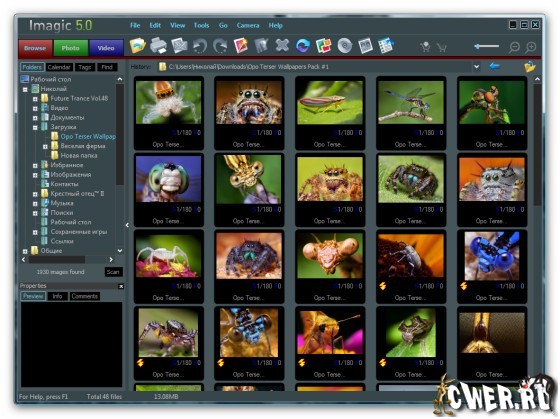Switch to the Calendar tab

point(59,67)
